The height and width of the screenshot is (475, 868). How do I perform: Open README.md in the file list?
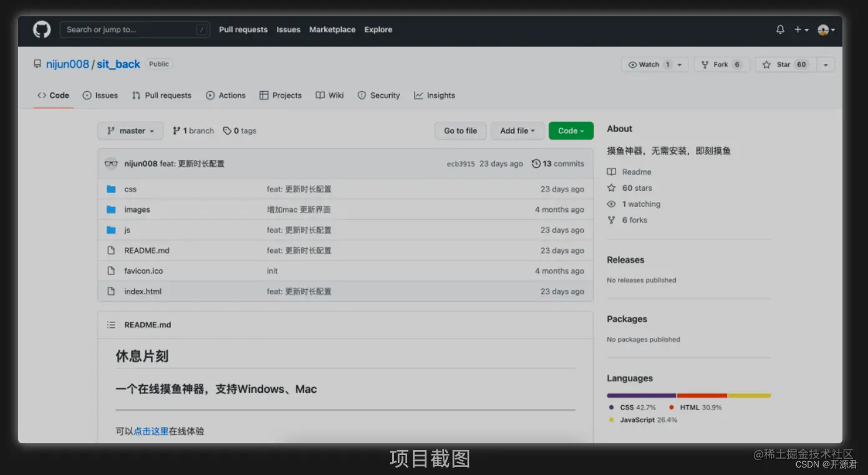pos(147,251)
